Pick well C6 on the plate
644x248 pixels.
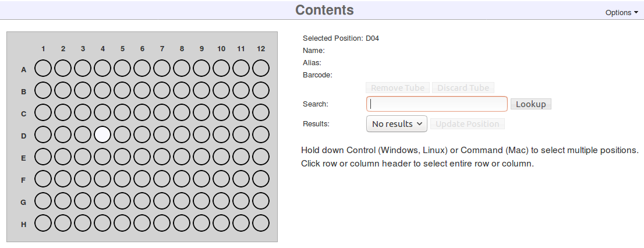click(142, 113)
